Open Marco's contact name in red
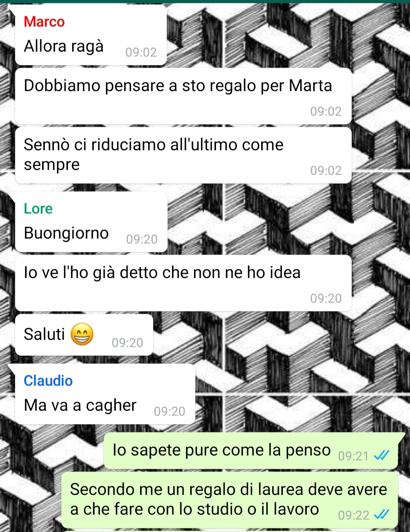 (x=44, y=22)
